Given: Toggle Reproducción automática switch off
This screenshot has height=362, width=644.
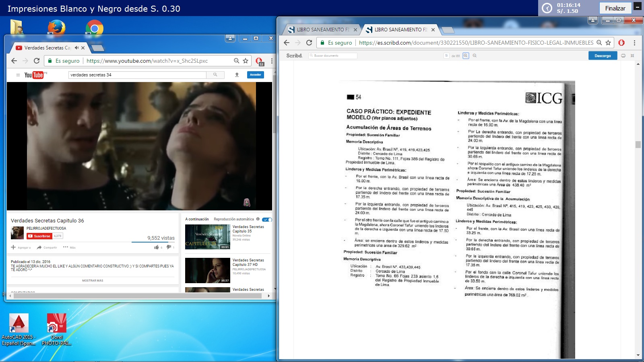Looking at the screenshot, I should (x=267, y=220).
